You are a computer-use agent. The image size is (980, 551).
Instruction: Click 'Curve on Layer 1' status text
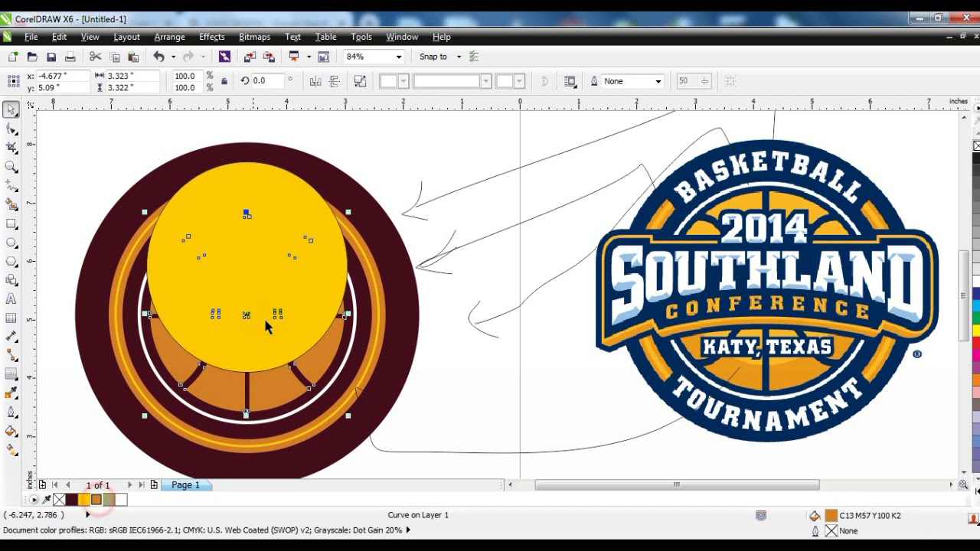418,515
